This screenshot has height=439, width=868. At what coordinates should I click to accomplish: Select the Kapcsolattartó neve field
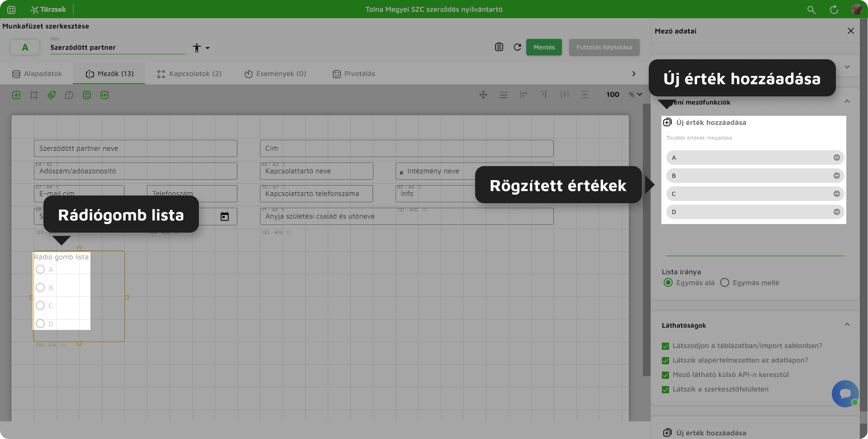[x=316, y=171]
